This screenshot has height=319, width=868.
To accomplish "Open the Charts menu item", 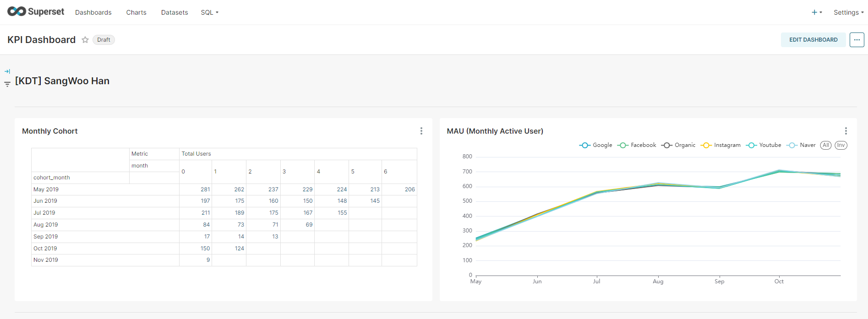I will 136,12.
